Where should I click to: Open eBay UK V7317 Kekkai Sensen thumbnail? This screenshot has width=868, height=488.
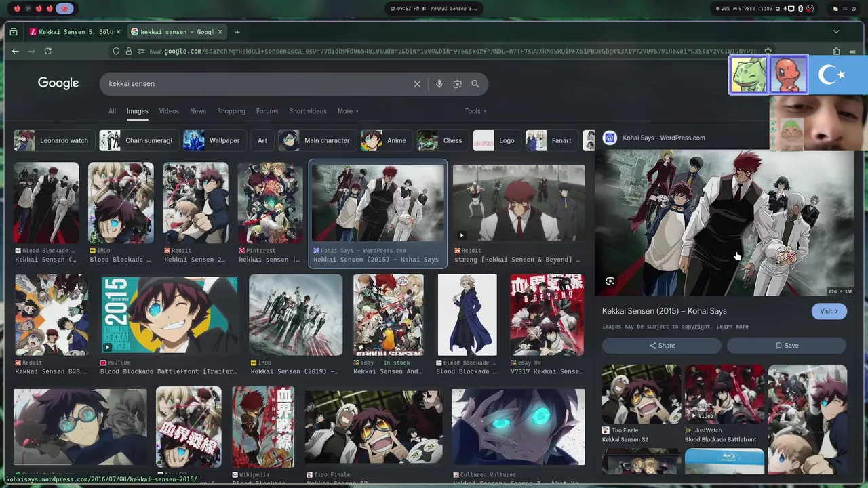point(547,315)
